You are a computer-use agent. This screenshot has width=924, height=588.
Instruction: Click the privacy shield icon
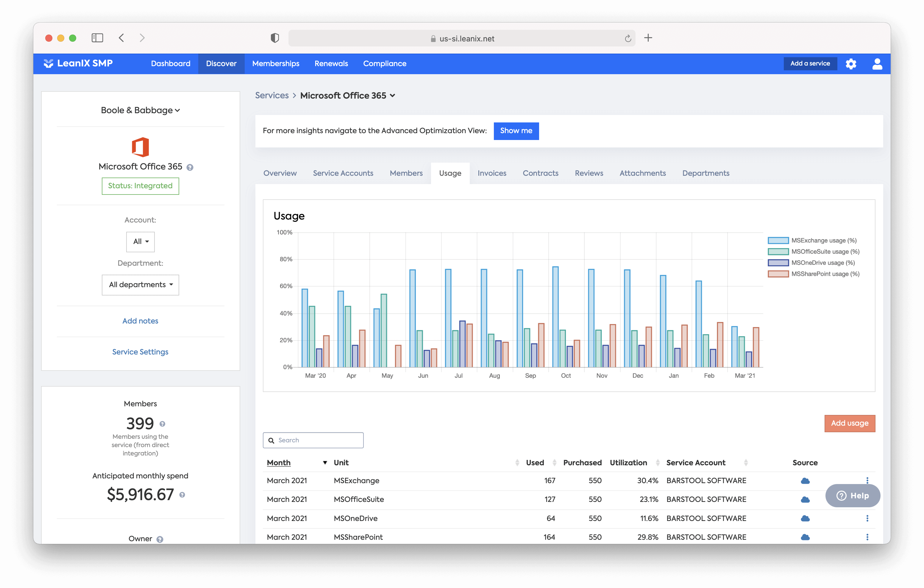click(275, 38)
